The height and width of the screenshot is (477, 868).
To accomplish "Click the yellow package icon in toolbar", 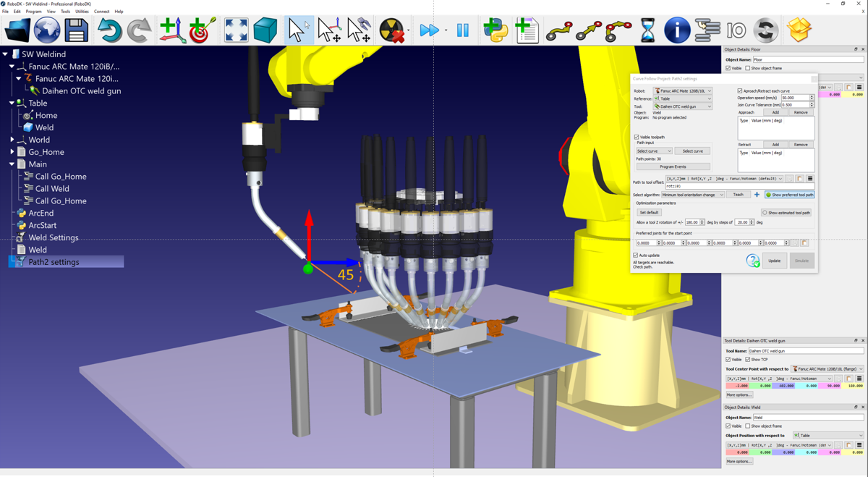I will click(799, 30).
